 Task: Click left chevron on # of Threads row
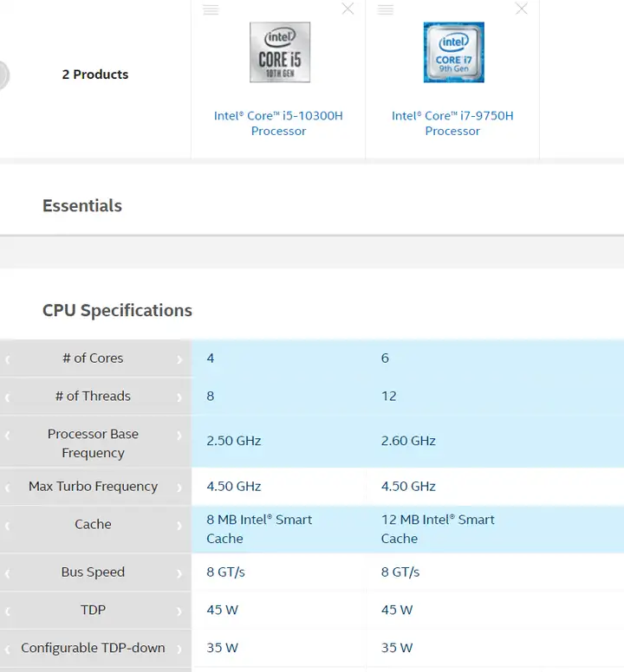pos(7,397)
